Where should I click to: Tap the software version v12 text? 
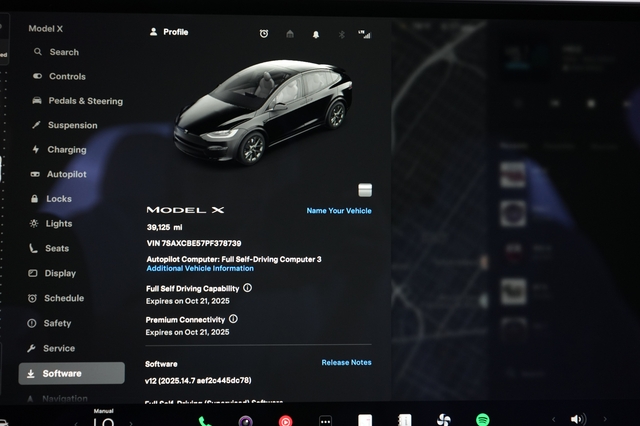[x=198, y=381]
